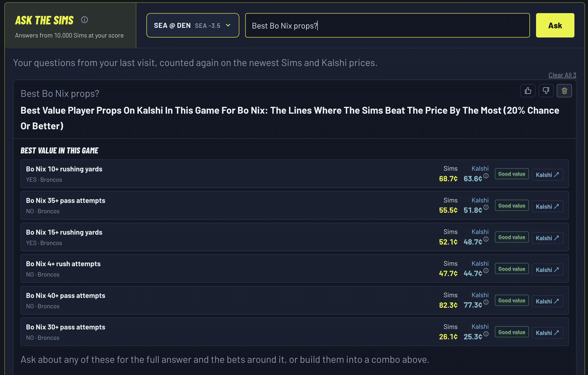This screenshot has width=588, height=375.
Task: Click Good value badge for 15+ rushing yards
Action: pos(512,237)
